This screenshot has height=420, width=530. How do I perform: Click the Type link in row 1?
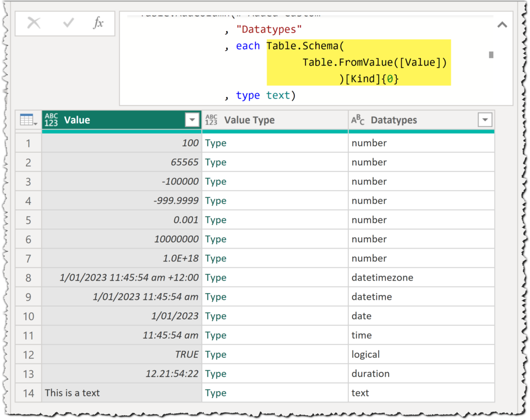[x=216, y=143]
